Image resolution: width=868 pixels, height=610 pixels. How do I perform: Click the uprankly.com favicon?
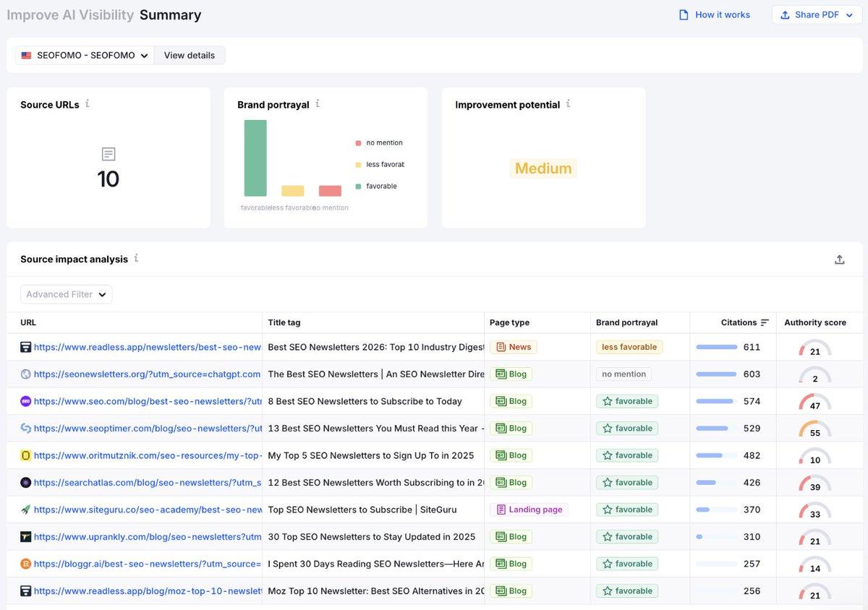(x=25, y=536)
